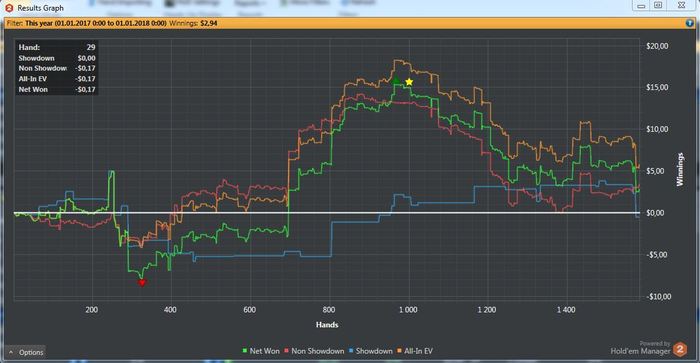Click the Showdown legend label
The width and height of the screenshot is (700, 363).
[x=374, y=351]
